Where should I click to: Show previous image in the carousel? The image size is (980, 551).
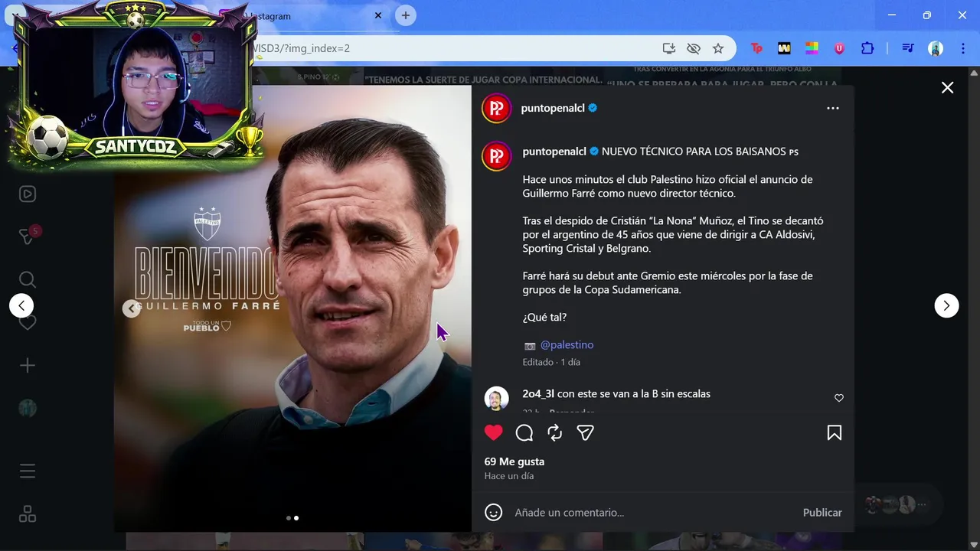coord(132,308)
